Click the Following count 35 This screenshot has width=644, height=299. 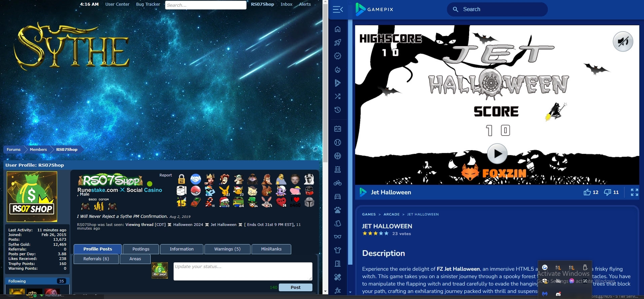coord(61,281)
